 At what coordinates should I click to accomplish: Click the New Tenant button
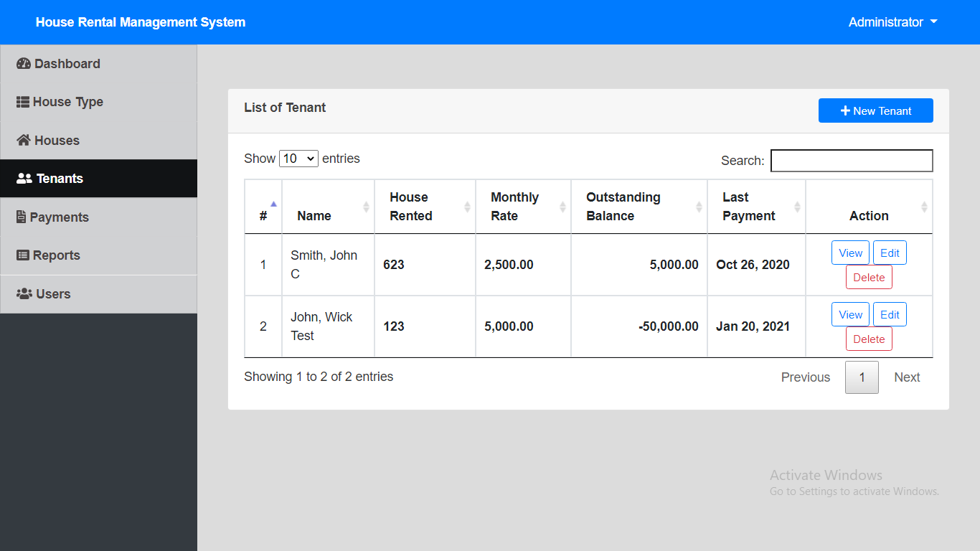[876, 110]
